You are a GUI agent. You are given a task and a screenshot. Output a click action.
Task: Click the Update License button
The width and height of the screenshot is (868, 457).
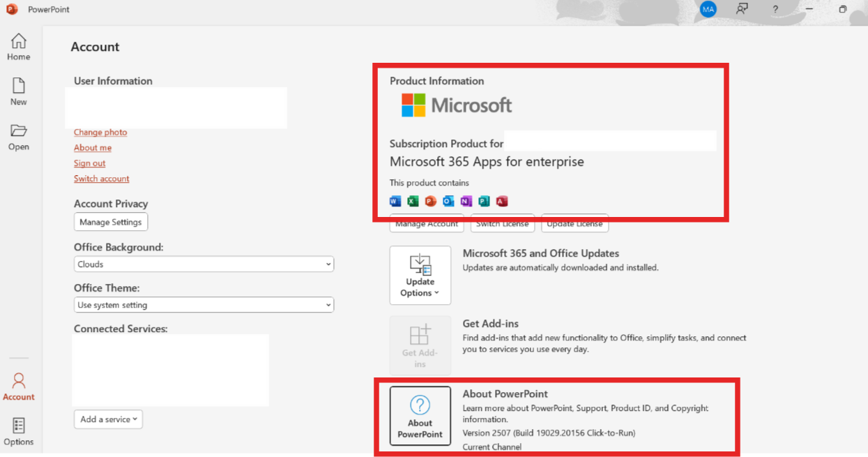(574, 224)
